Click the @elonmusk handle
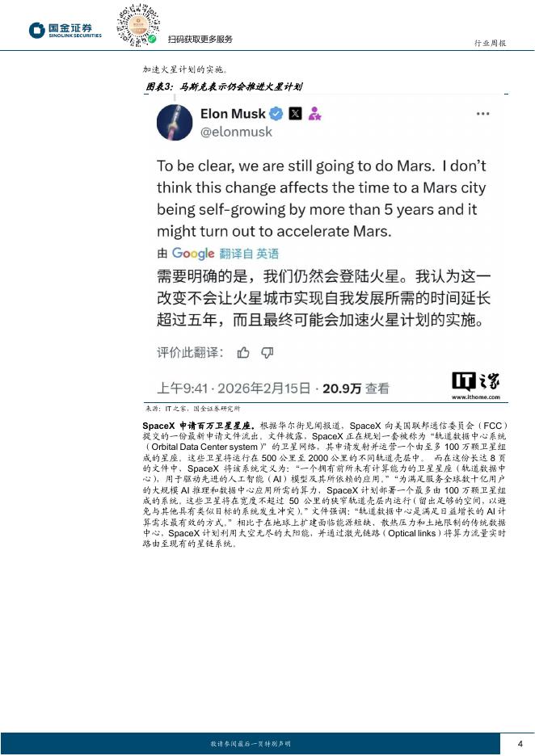 tap(236, 132)
